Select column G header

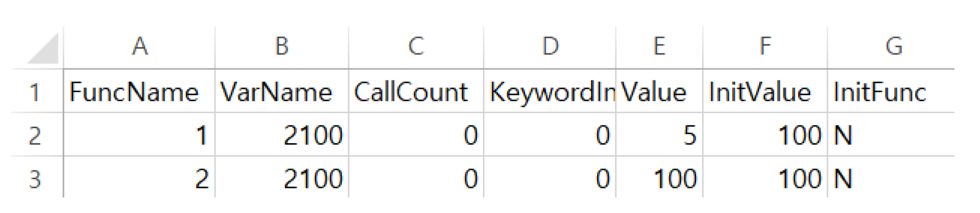pyautogui.click(x=893, y=47)
